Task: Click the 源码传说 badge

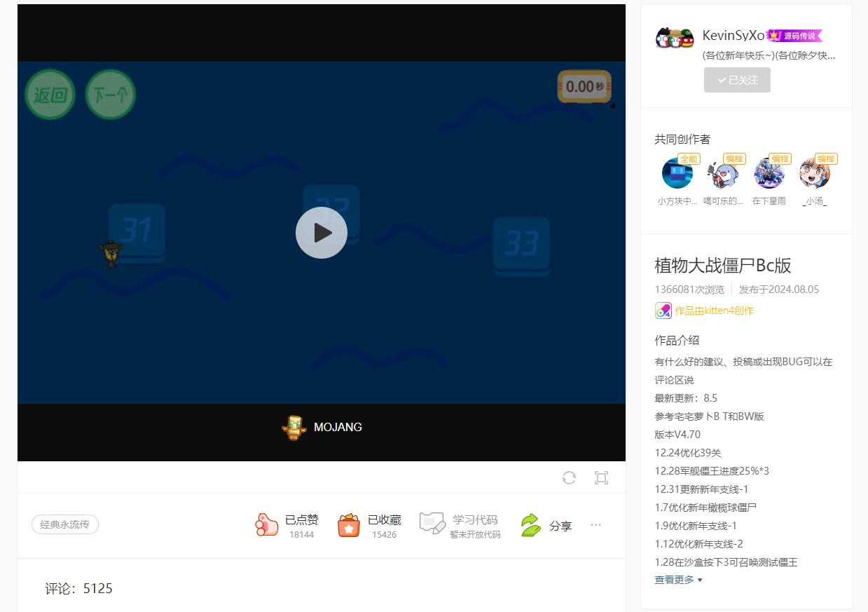Action: (794, 36)
